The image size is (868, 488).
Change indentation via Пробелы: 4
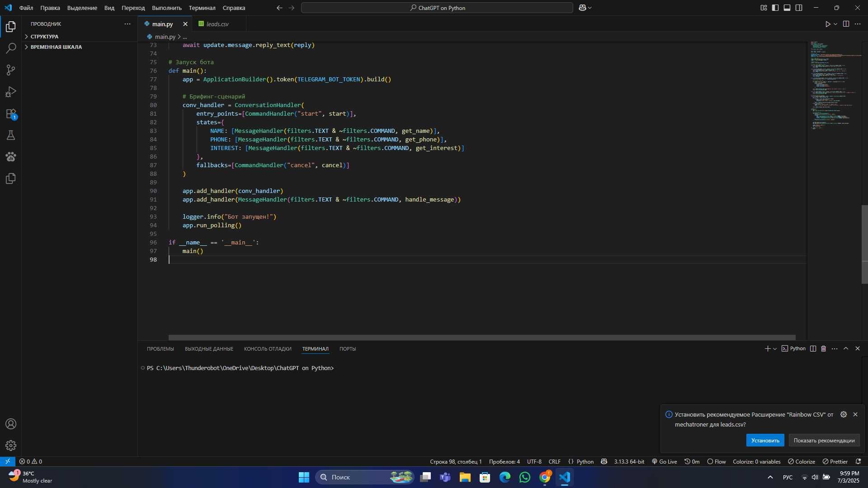505,461
